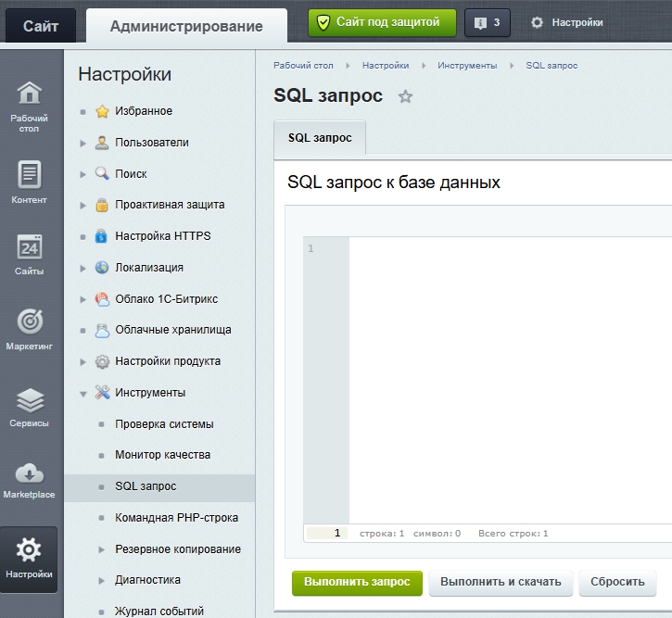Click Выполнить и скачать button
Screen dimensions: 672x618
[x=501, y=582]
